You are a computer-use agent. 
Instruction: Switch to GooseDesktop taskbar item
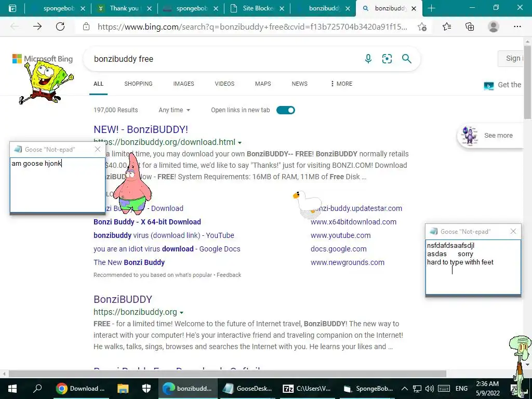[x=247, y=389]
